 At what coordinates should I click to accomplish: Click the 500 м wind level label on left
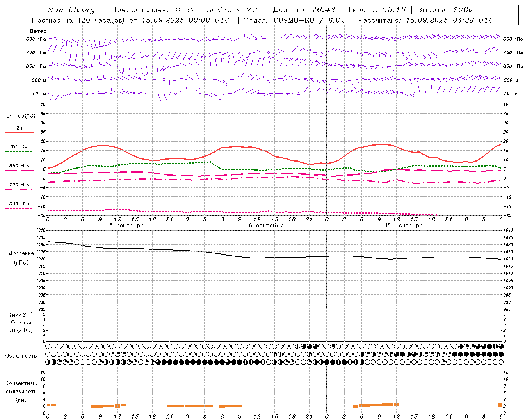click(x=39, y=80)
